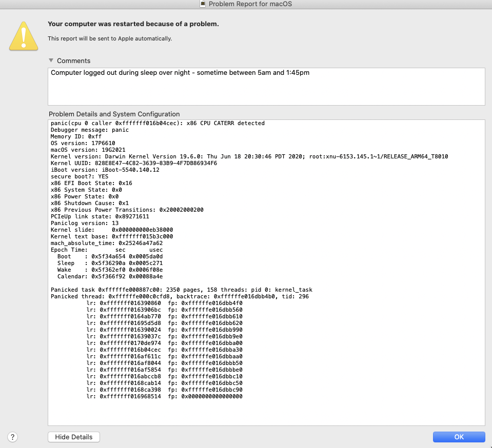The height and width of the screenshot is (448, 492).
Task: Click backtrace row lr 0xfffffff0164ab770
Action: [164, 316]
